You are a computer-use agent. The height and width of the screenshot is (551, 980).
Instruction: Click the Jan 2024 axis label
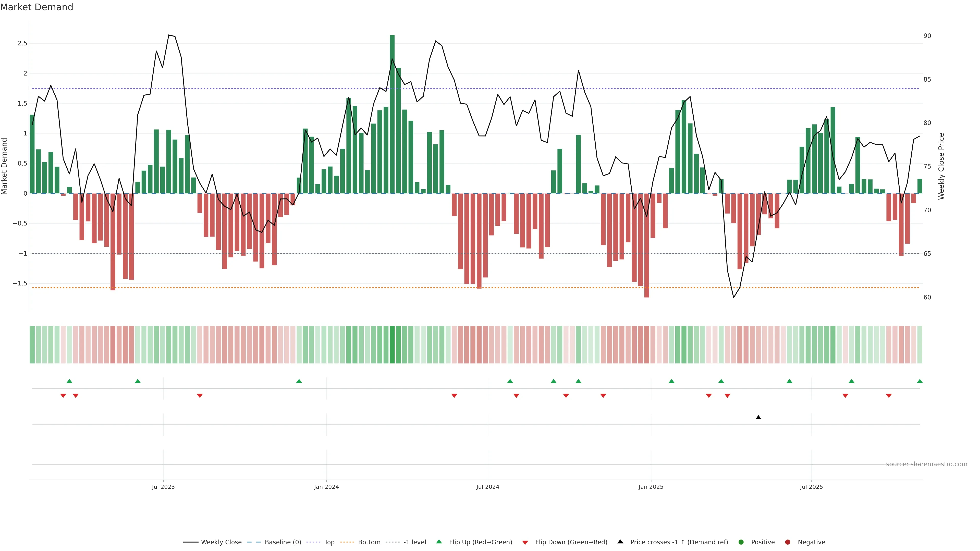tap(326, 487)
